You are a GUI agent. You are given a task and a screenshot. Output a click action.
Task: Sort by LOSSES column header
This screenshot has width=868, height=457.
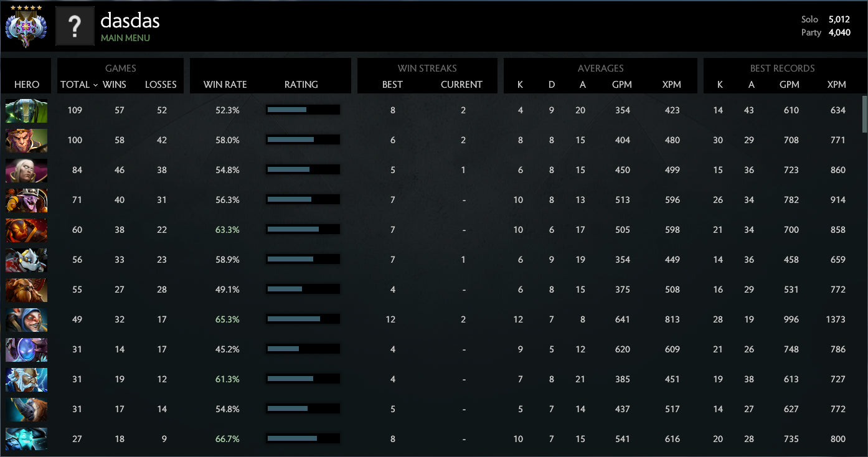(161, 85)
